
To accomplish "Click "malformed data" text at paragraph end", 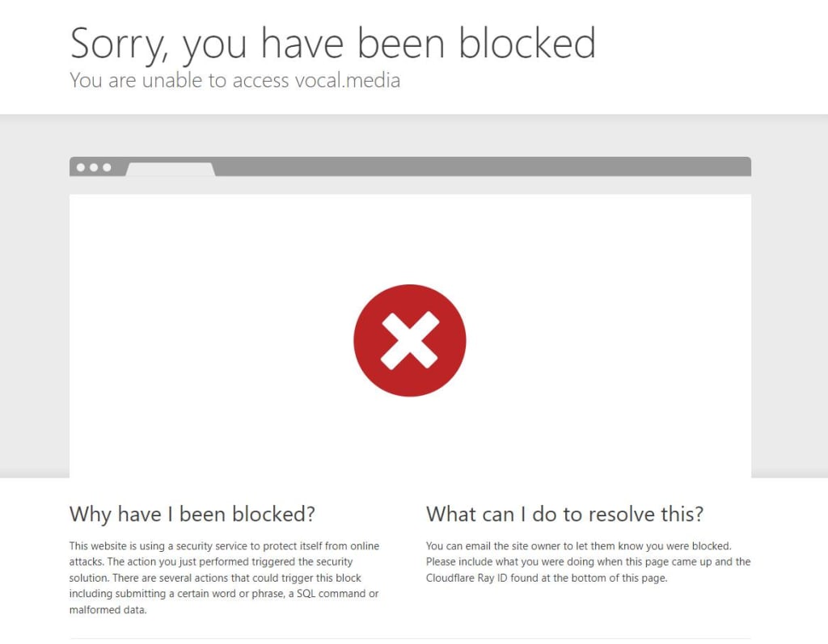I will tap(108, 610).
